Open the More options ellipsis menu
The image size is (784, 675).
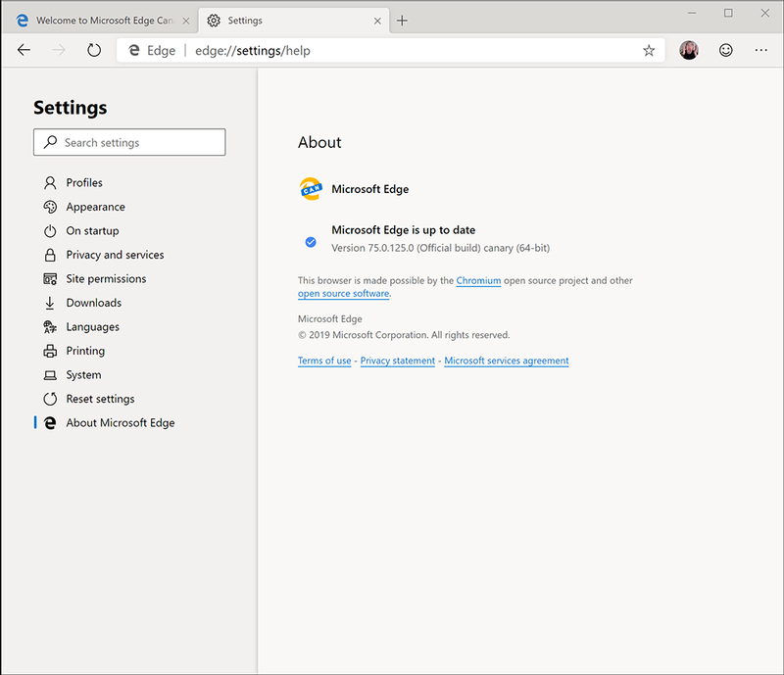pos(760,50)
